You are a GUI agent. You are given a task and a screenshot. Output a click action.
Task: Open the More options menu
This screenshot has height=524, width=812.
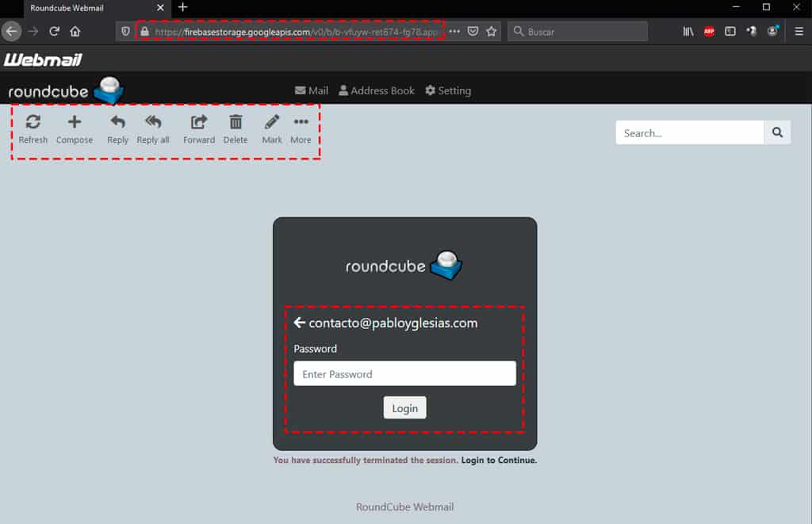point(301,129)
